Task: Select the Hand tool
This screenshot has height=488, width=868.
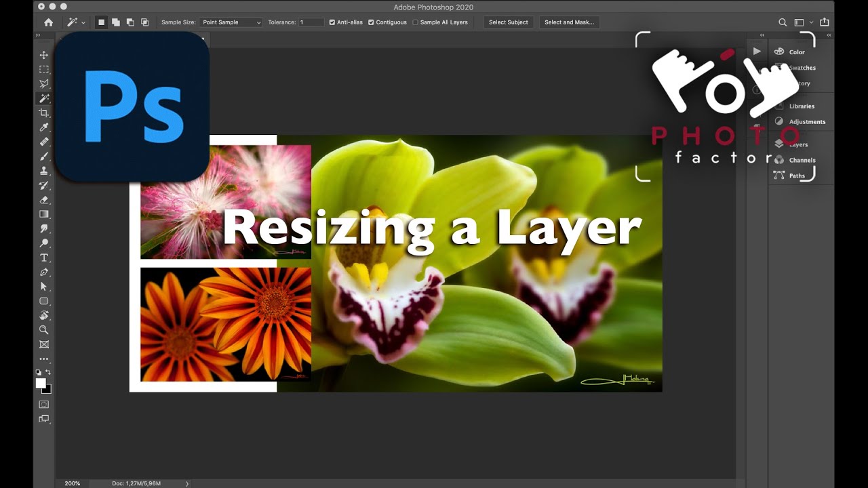Action: [44, 316]
